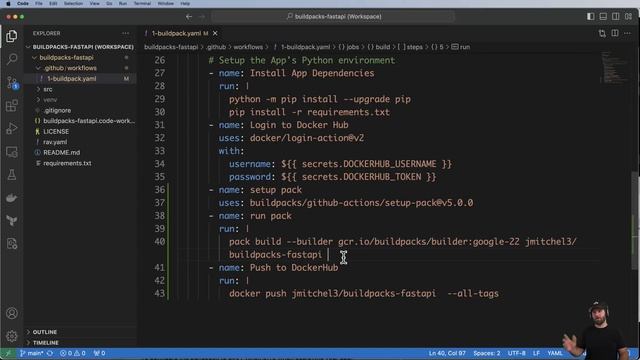Open Source Control view with badge
Viewport: 640px width, 360px height.
tap(12, 82)
